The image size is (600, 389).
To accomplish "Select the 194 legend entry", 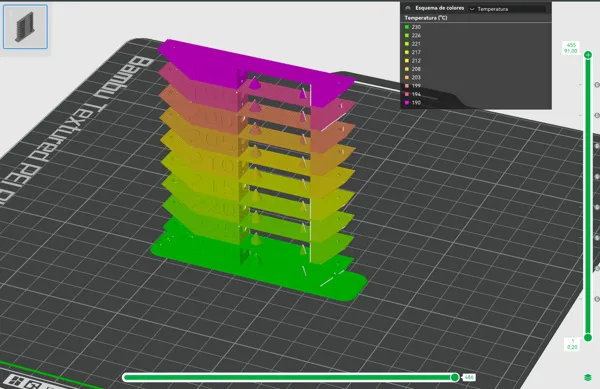I will tap(413, 94).
